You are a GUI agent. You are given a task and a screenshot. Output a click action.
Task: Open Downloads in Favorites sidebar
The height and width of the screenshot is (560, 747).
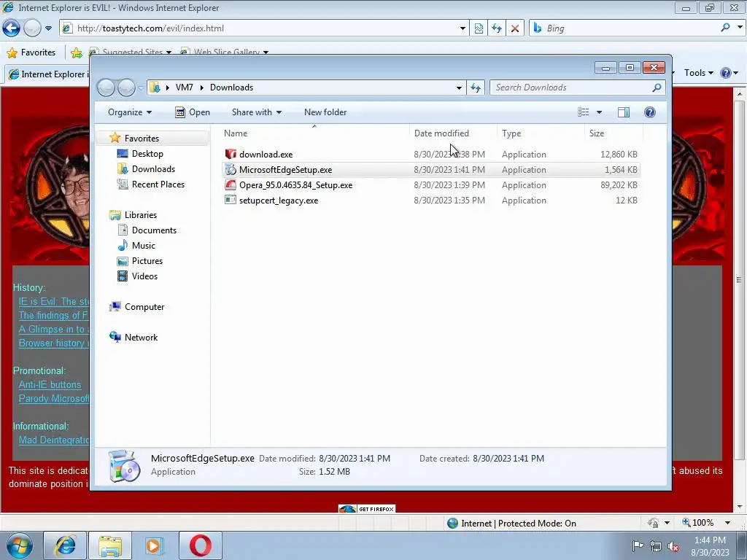click(x=153, y=169)
